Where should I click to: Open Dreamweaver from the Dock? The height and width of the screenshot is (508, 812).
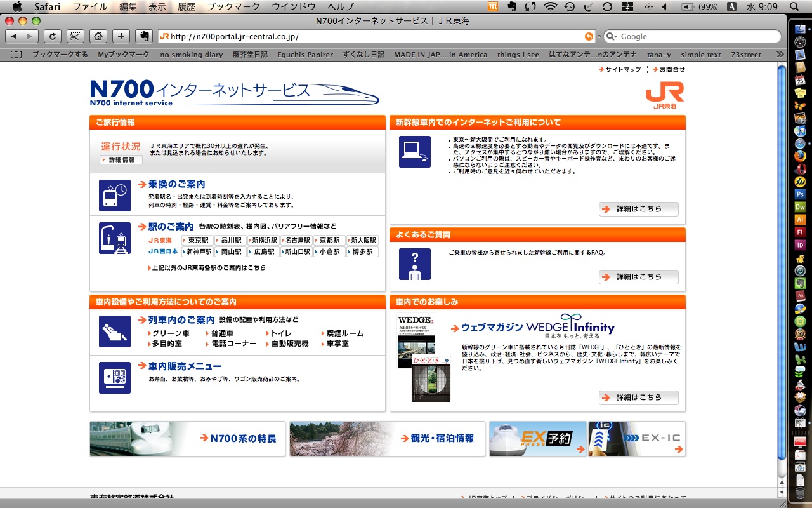pos(800,206)
